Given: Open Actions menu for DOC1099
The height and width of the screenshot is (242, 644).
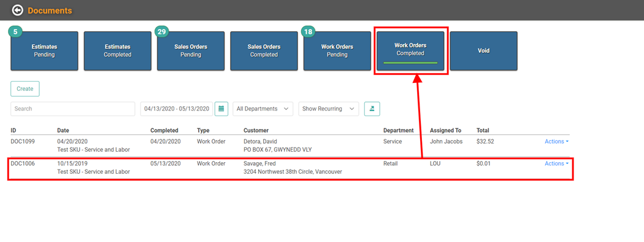Looking at the screenshot, I should (556, 142).
